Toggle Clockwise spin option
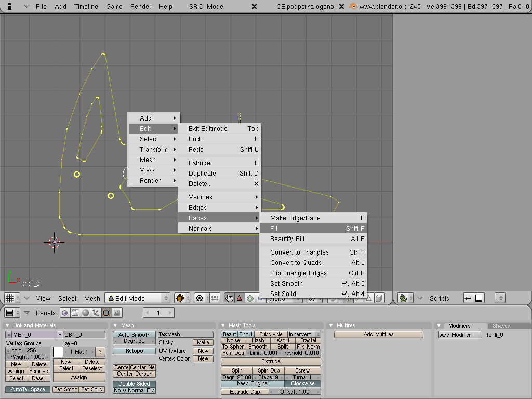Image resolution: width=532 pixels, height=399 pixels. [x=303, y=383]
